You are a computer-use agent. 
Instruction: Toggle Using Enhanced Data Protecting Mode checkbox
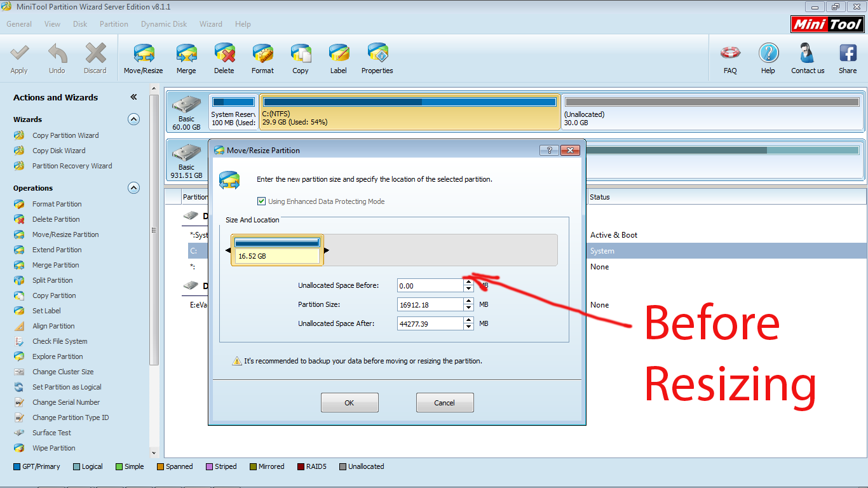coord(261,201)
